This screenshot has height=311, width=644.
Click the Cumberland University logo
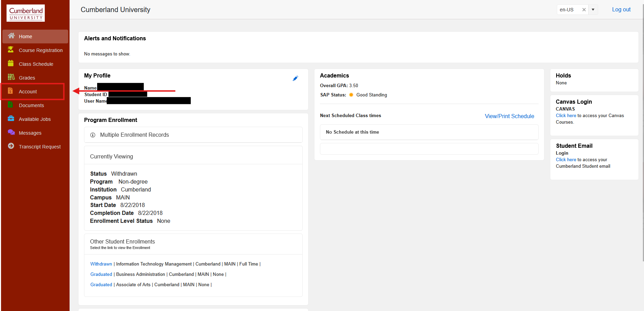click(26, 13)
